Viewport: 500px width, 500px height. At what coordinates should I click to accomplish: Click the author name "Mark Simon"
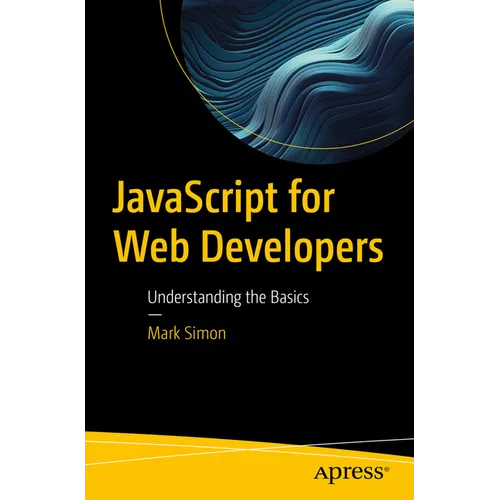point(187,333)
